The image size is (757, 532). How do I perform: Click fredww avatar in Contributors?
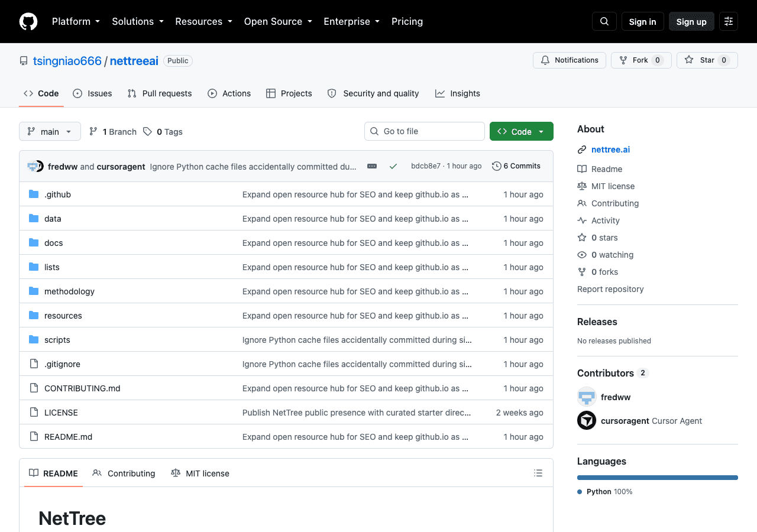(x=587, y=397)
